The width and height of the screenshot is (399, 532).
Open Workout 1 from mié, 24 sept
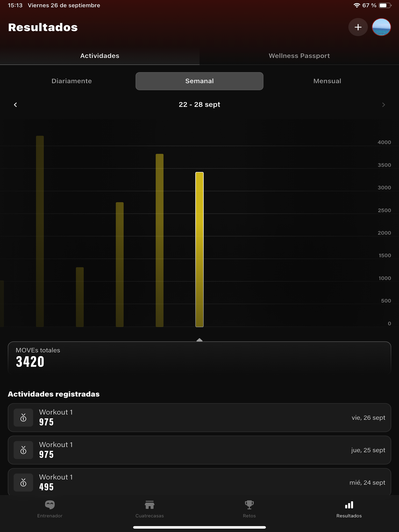[199, 482]
